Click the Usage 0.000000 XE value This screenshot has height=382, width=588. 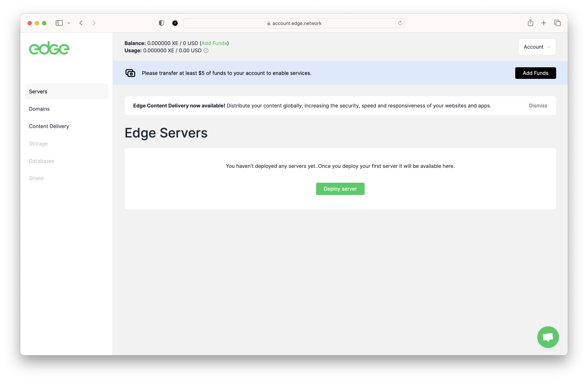point(159,51)
